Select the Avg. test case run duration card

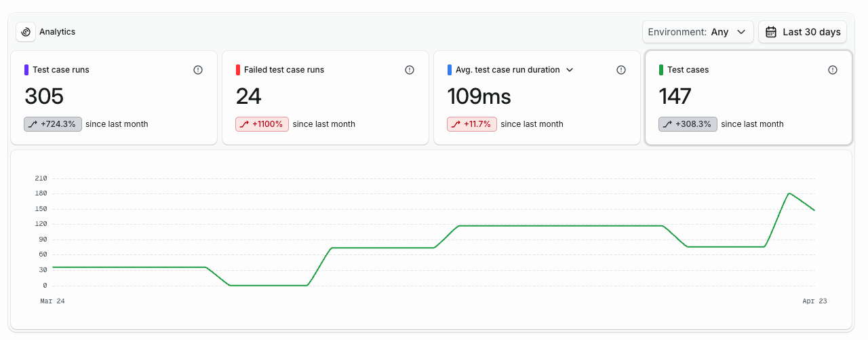click(537, 98)
